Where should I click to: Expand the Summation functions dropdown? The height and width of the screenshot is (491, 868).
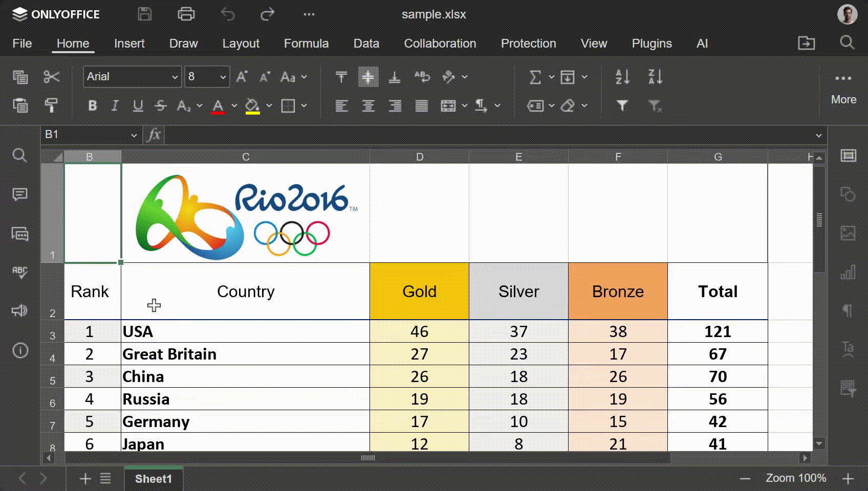552,77
